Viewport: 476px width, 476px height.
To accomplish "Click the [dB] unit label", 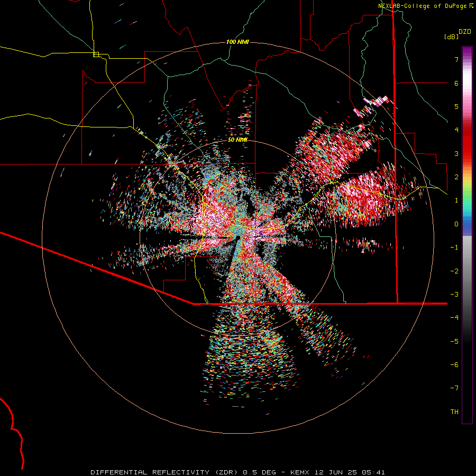I will [x=451, y=37].
